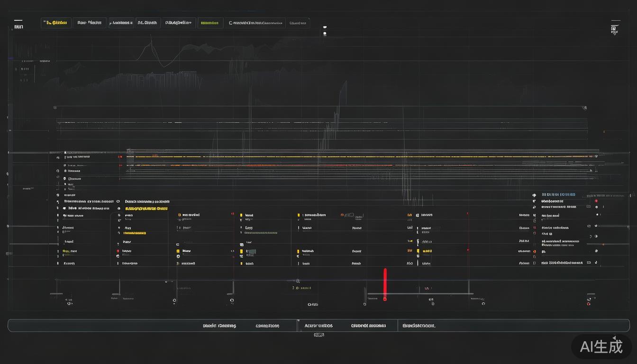Click the blue header text in right panel
The width and height of the screenshot is (637, 364).
(558, 194)
